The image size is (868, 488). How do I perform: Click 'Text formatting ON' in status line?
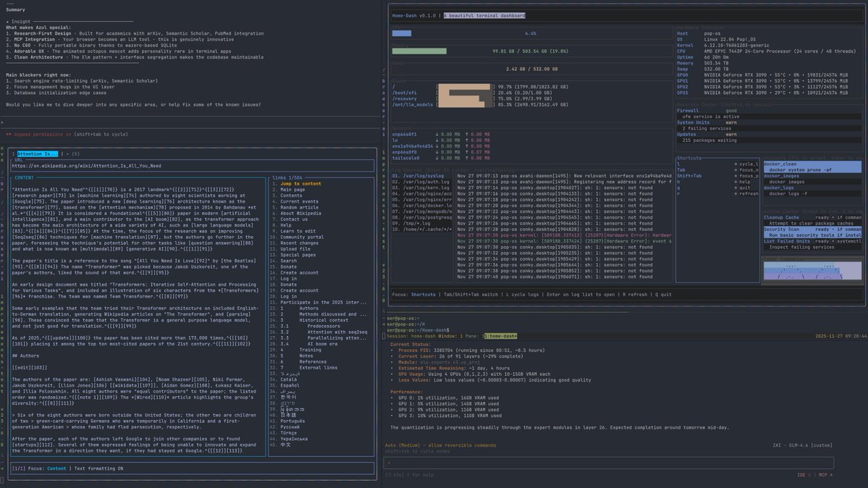point(98,468)
